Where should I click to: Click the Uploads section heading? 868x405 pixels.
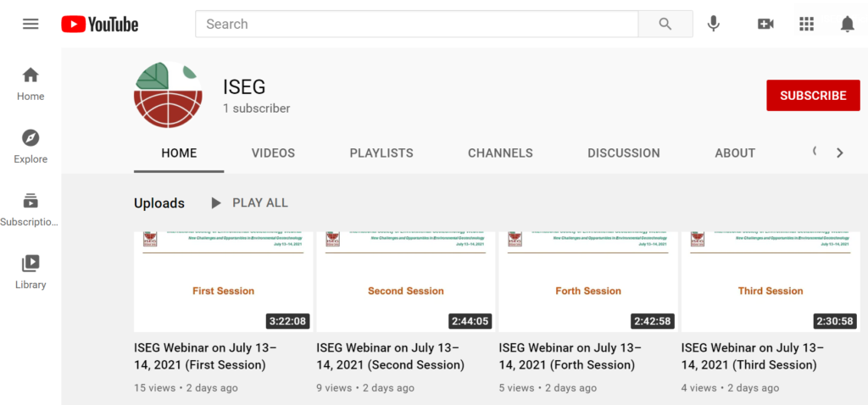(159, 203)
